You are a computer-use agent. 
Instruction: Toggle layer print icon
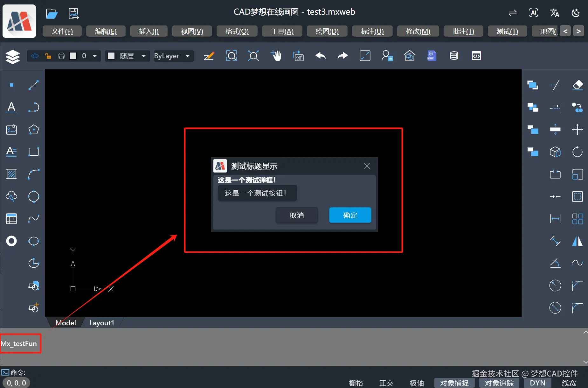[x=61, y=56]
